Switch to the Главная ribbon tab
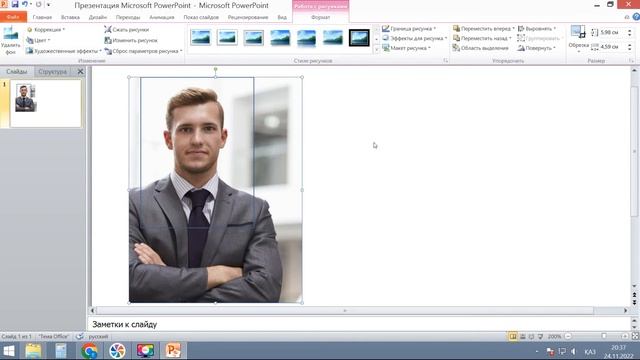Image resolution: width=640 pixels, height=360 pixels. (42, 17)
